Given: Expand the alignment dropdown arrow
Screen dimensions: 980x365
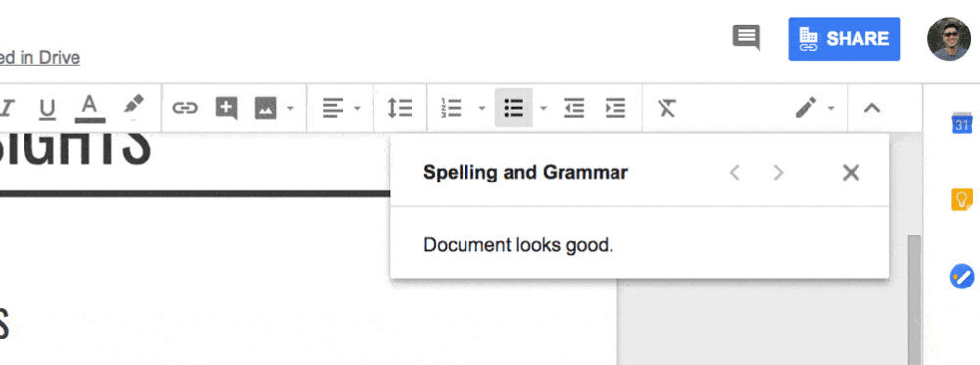Looking at the screenshot, I should click(x=357, y=108).
